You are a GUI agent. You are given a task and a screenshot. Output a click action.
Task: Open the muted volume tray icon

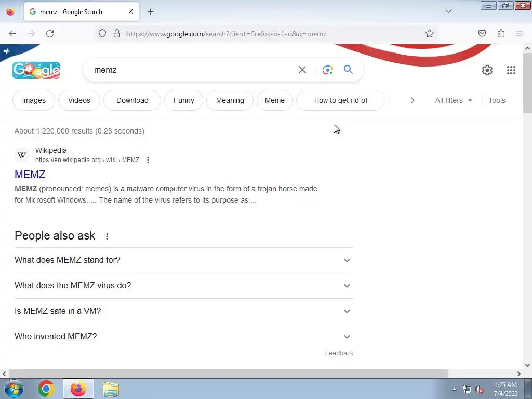pyautogui.click(x=480, y=389)
